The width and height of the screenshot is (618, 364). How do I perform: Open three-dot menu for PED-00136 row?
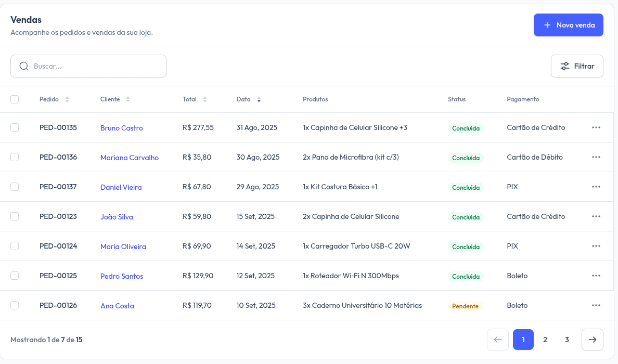596,158
